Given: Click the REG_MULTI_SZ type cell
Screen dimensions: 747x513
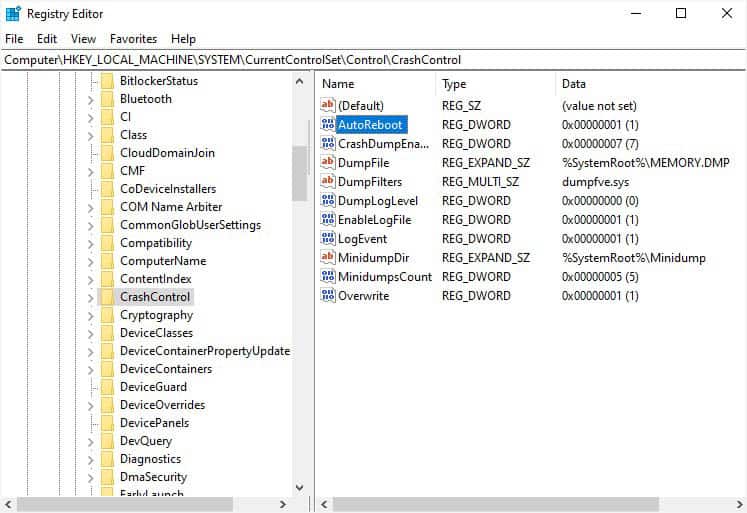Looking at the screenshot, I should tap(480, 182).
